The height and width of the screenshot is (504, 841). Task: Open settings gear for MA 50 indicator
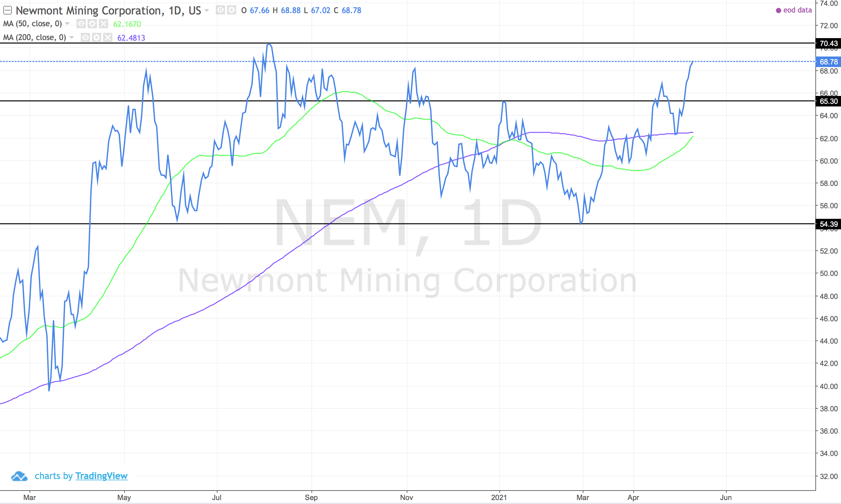(x=92, y=24)
